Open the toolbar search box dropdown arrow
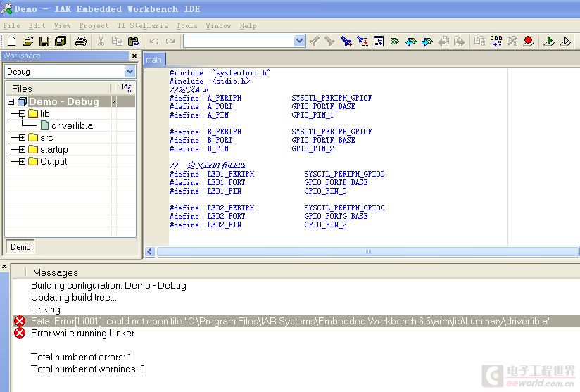The width and height of the screenshot is (580, 392). [300, 41]
